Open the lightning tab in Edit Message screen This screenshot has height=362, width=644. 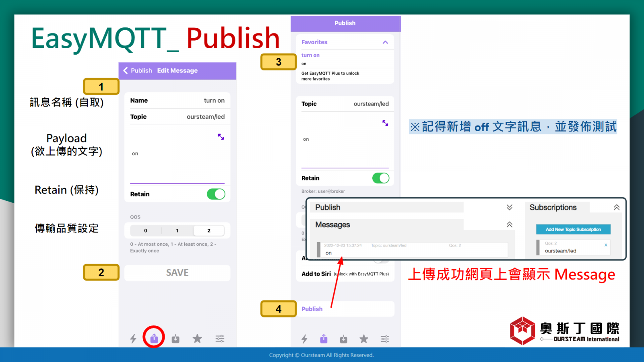pos(133,339)
